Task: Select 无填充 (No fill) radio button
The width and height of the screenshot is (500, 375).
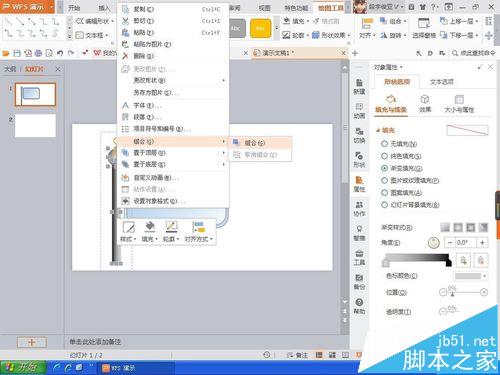Action: click(384, 144)
